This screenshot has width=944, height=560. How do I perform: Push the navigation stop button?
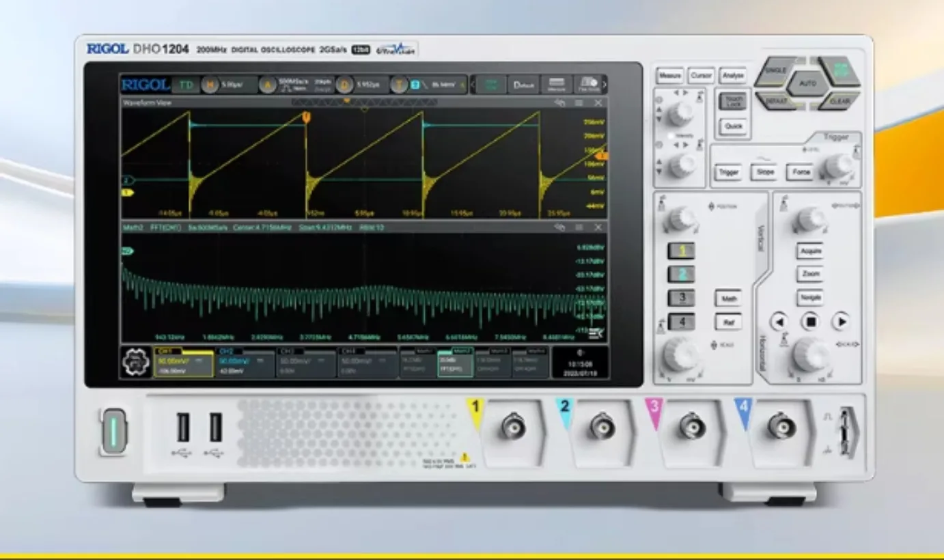pos(810,321)
